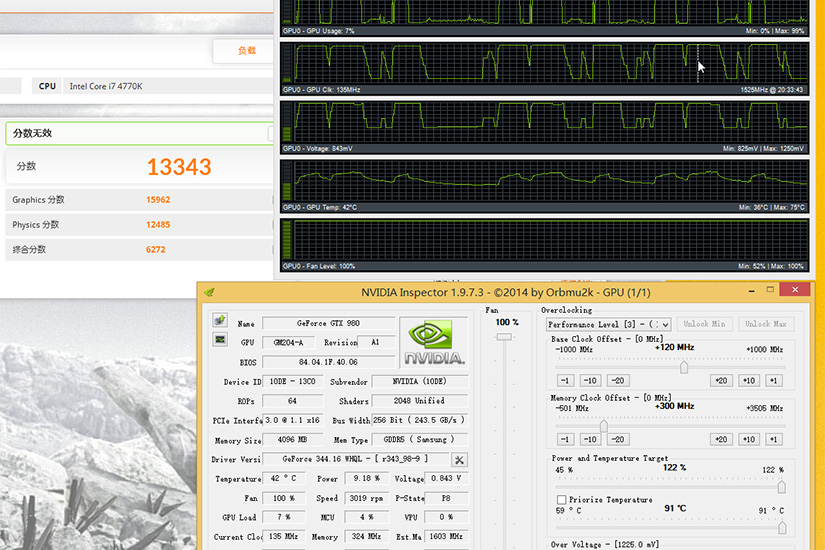Click the Unlock Min button
Screen dimensions: 825x550
click(x=705, y=324)
